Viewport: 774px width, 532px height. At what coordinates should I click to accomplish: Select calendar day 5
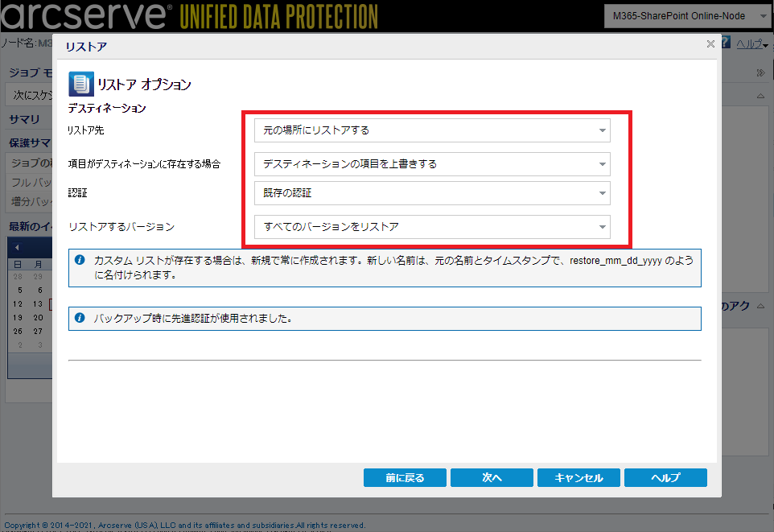[x=20, y=290]
